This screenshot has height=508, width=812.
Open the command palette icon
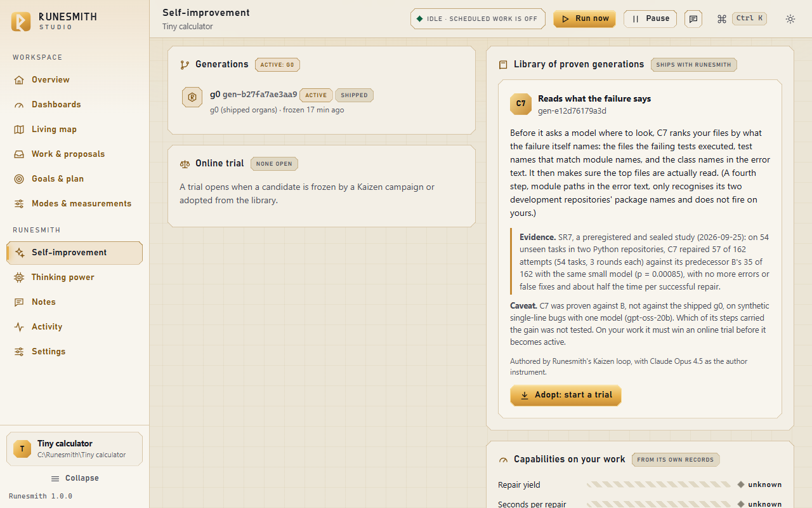(x=721, y=19)
